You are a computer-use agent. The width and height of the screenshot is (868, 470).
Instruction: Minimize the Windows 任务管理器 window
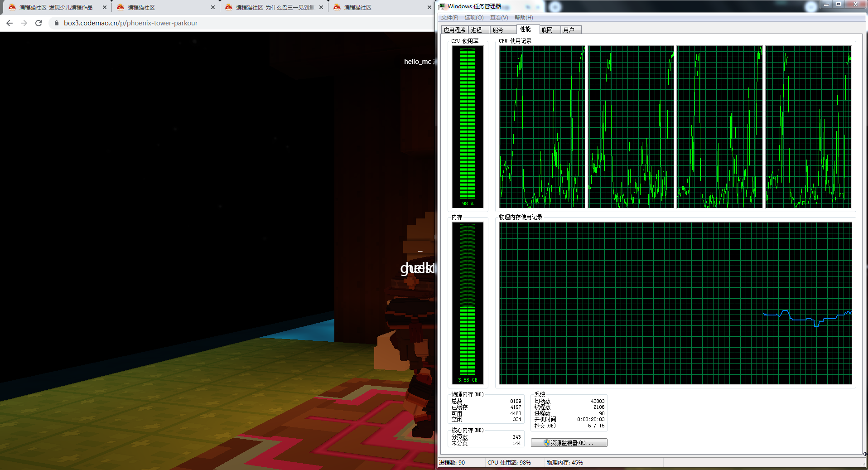tap(826, 5)
